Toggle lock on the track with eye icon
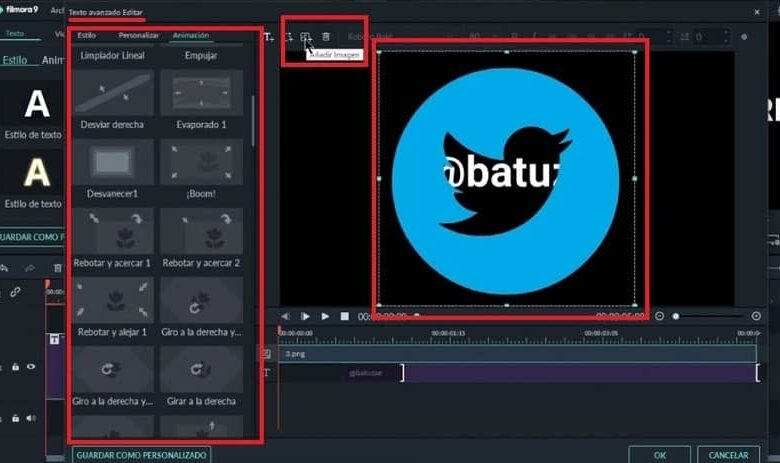This screenshot has width=780, height=463. pos(15,367)
